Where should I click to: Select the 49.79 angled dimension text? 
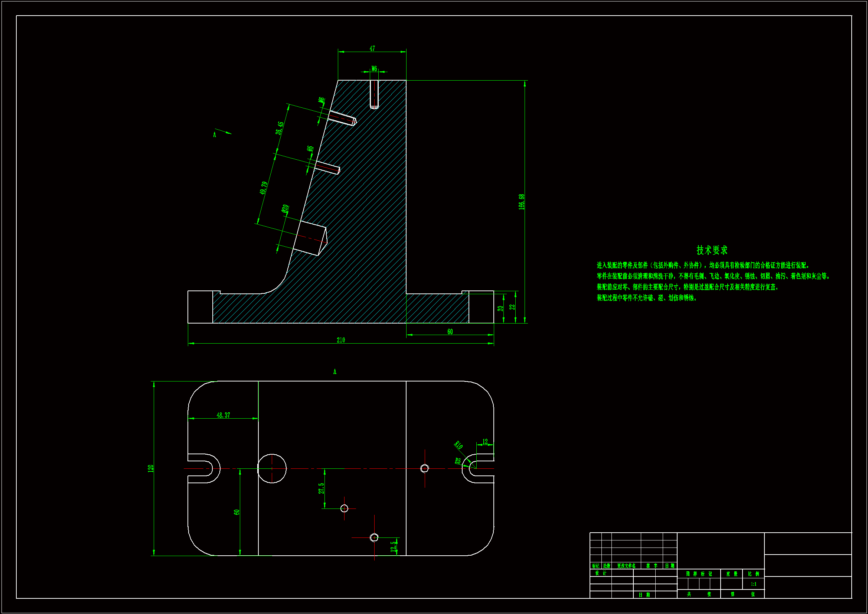[x=264, y=188]
